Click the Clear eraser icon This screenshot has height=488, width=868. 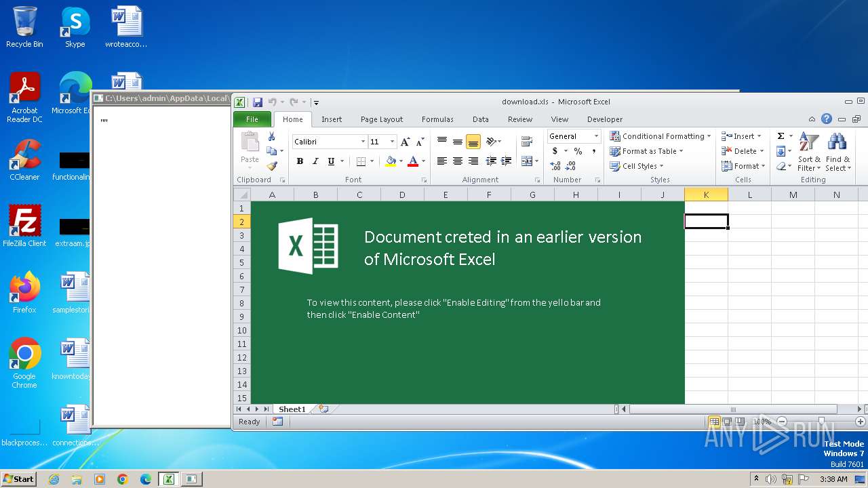click(781, 166)
